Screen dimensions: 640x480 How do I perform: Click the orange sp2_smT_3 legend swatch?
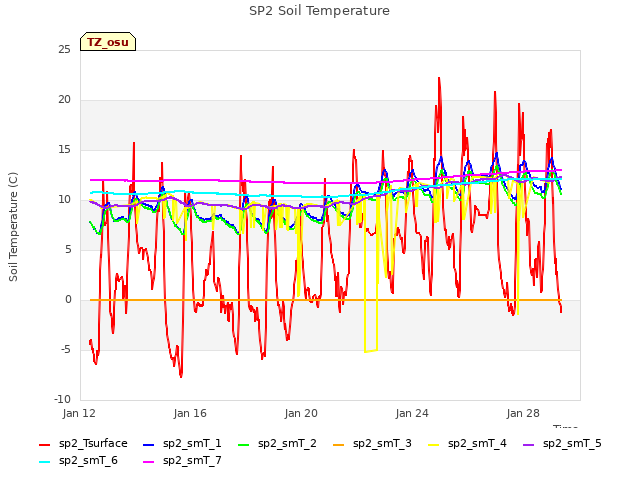point(338,444)
